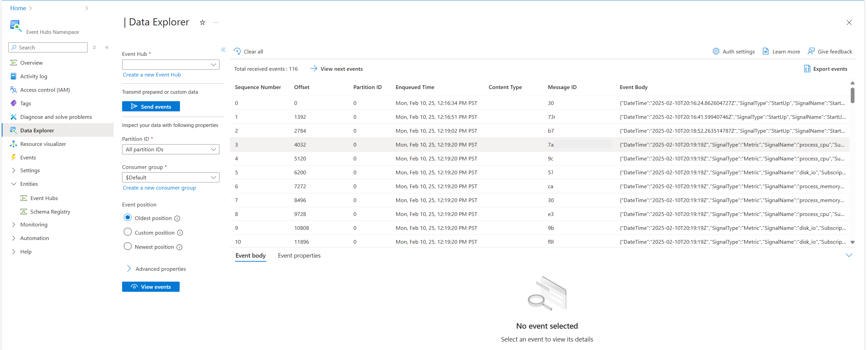Switch to the Event properties tab
The height and width of the screenshot is (350, 868).
[x=299, y=256]
